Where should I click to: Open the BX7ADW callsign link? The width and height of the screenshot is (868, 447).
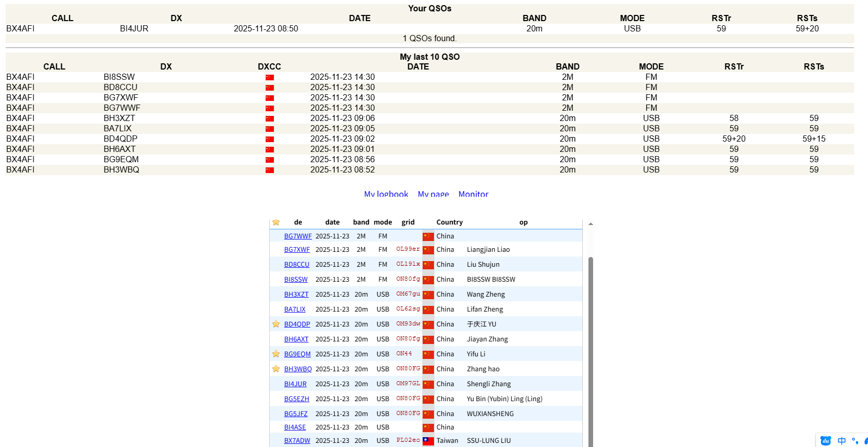[x=297, y=441]
